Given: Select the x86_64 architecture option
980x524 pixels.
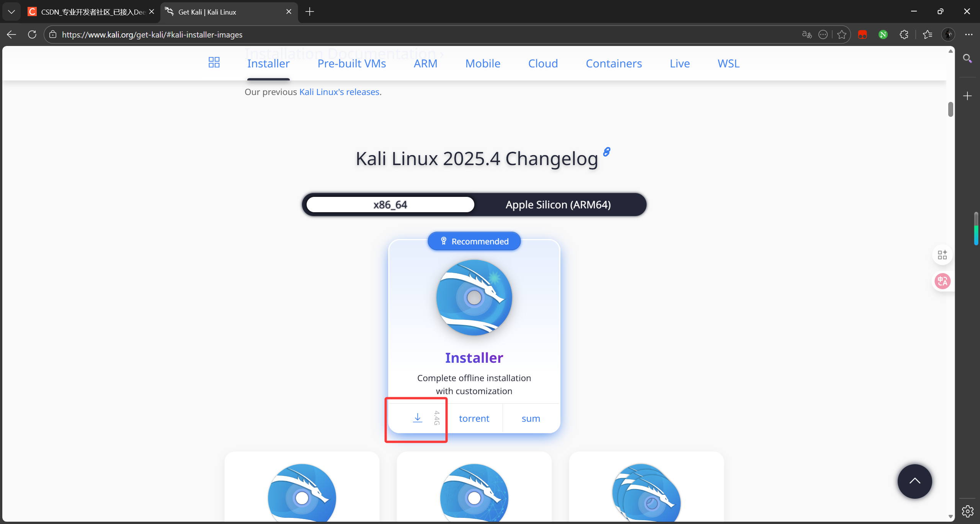Looking at the screenshot, I should click(x=390, y=205).
